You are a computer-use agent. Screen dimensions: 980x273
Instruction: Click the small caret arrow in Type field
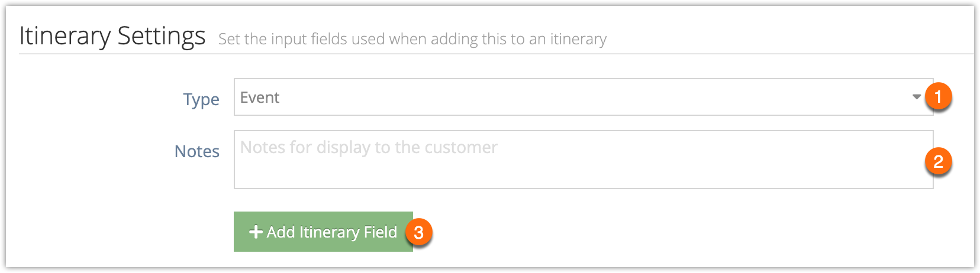[x=917, y=97]
